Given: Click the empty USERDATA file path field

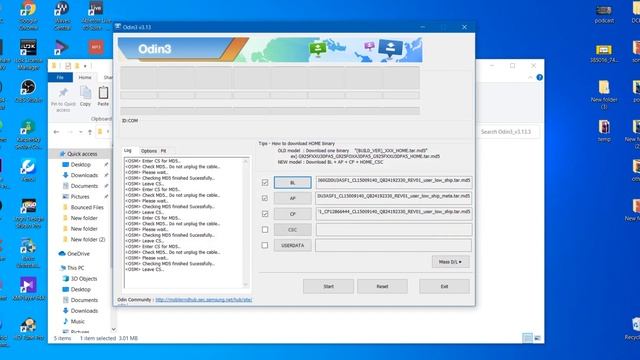Looking at the screenshot, I should pyautogui.click(x=393, y=245).
